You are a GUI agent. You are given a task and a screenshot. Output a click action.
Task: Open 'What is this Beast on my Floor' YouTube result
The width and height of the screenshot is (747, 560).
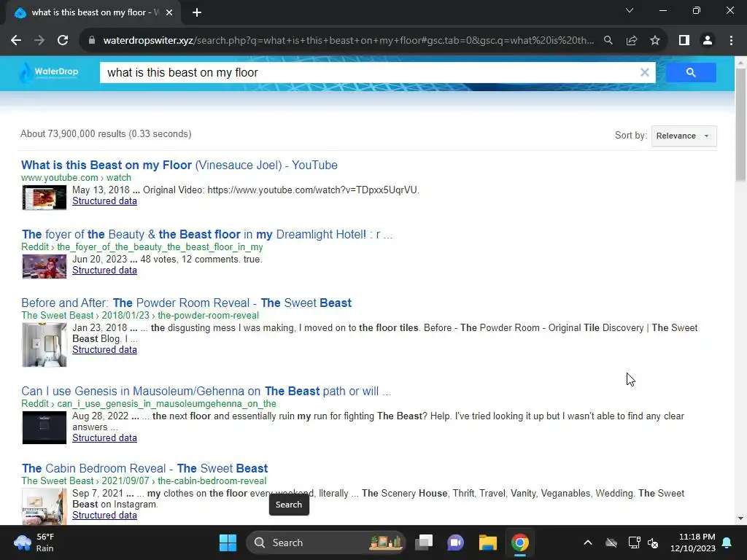[x=179, y=166]
